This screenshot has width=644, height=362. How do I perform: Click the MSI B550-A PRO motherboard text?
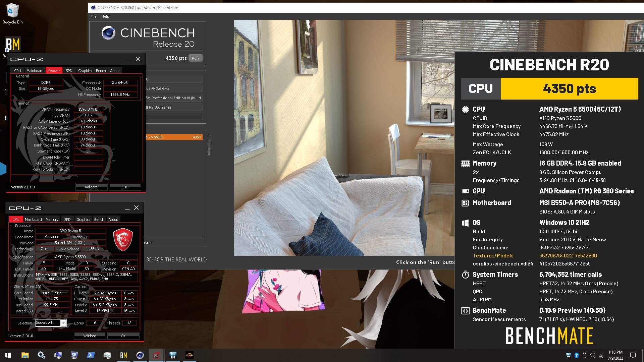(579, 203)
